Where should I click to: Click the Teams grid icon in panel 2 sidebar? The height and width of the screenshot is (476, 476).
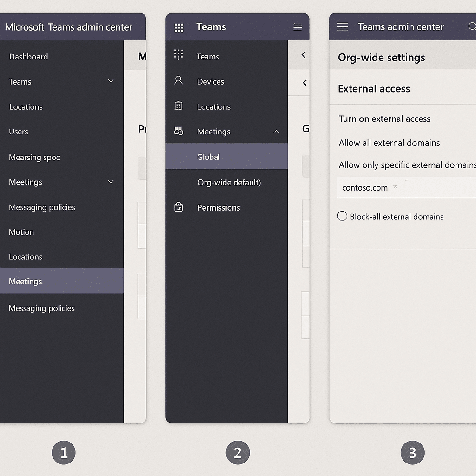tap(178, 55)
